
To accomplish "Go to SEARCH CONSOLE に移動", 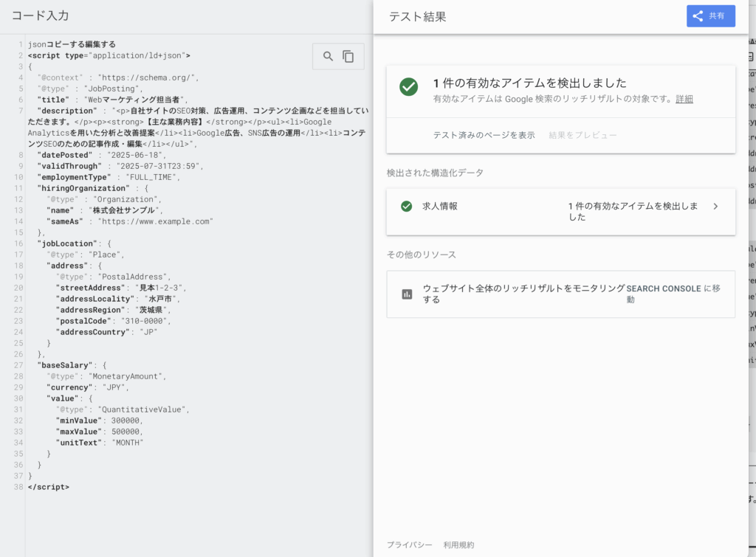I will (673, 294).
